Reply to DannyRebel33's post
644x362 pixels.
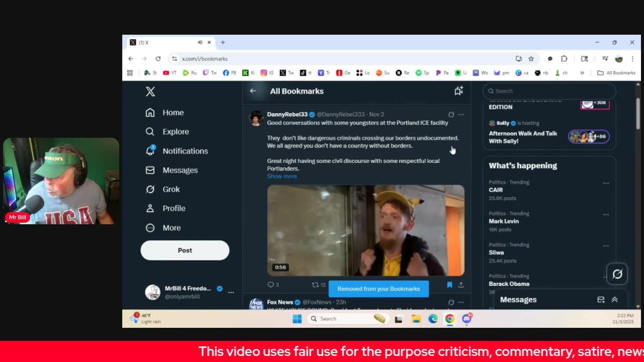273,285
